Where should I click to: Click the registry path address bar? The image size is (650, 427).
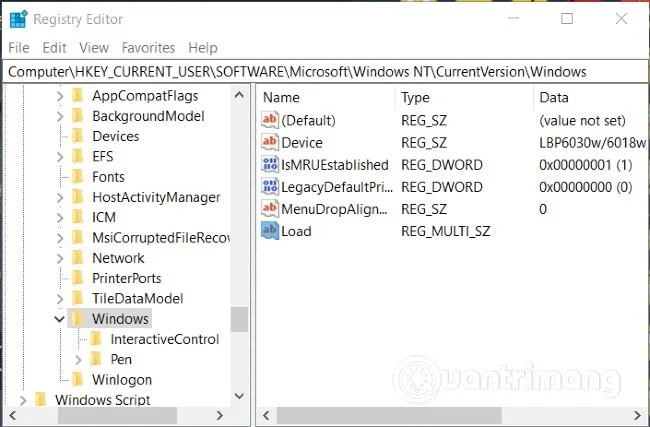point(325,72)
